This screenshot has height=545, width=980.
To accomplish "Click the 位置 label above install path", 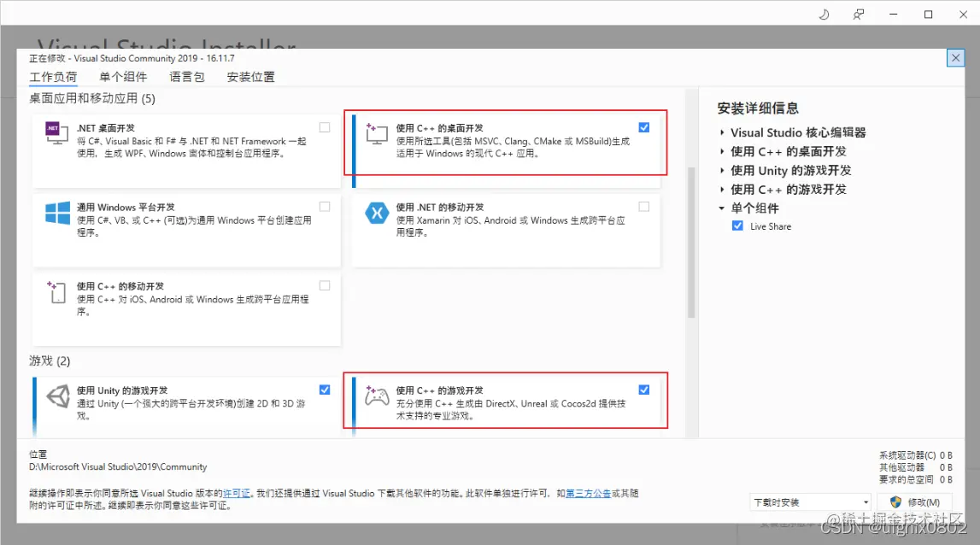I will pyautogui.click(x=38, y=454).
